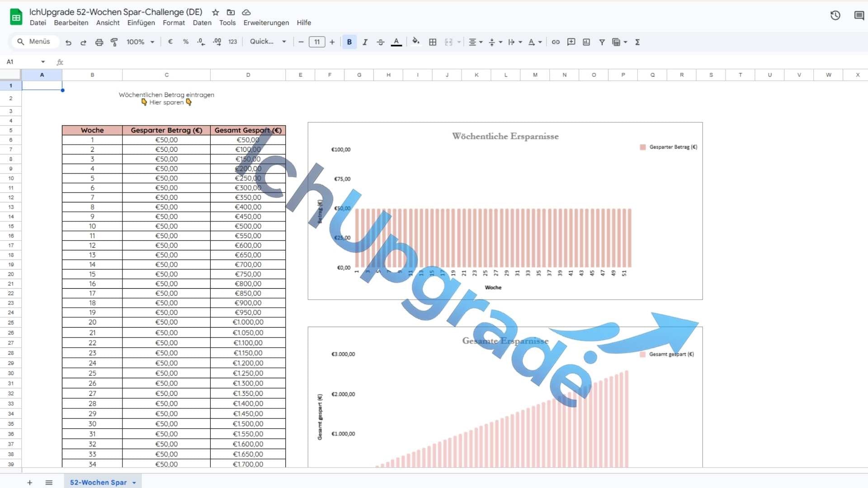Click the paint format roller icon
The image size is (868, 488).
click(114, 42)
